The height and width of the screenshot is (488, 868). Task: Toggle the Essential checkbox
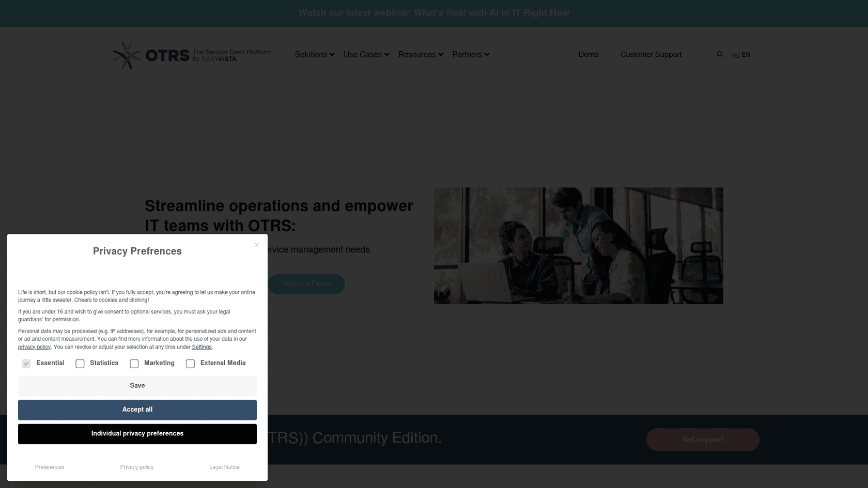tap(26, 364)
